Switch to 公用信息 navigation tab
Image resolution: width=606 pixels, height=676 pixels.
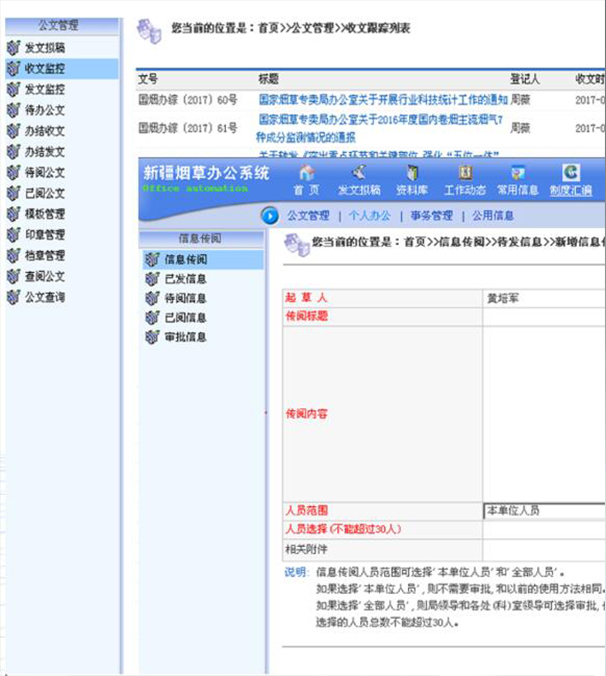click(493, 216)
